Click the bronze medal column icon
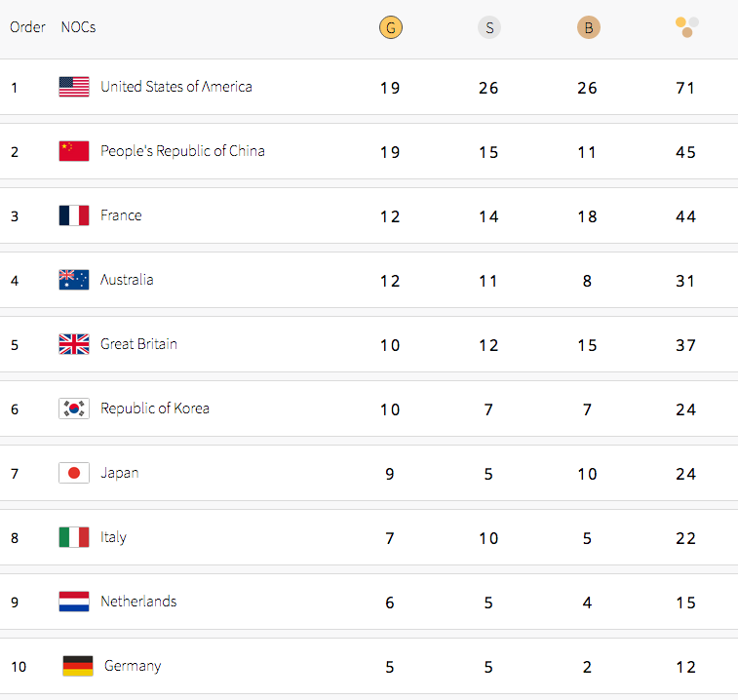This screenshot has width=738, height=700. (x=588, y=27)
